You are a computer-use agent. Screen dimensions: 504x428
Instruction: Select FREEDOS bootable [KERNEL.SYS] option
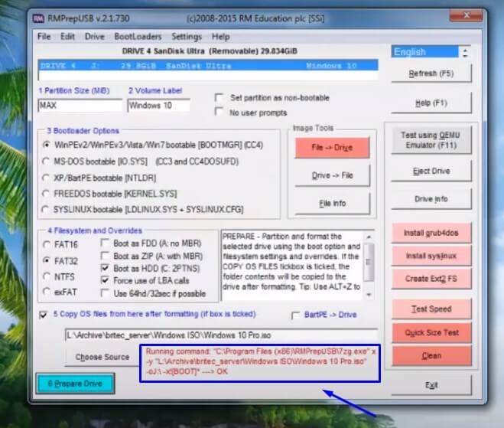pyautogui.click(x=46, y=194)
